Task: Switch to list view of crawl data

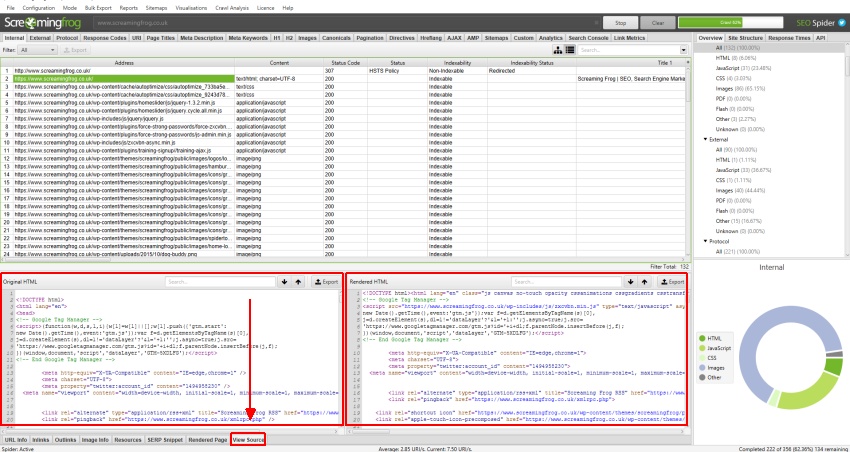Action: click(x=569, y=50)
